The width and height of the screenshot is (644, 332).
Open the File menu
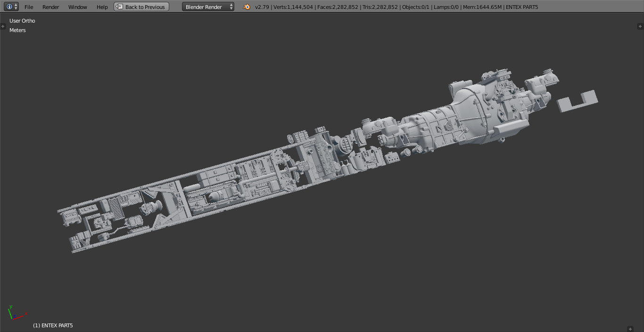(x=29, y=7)
